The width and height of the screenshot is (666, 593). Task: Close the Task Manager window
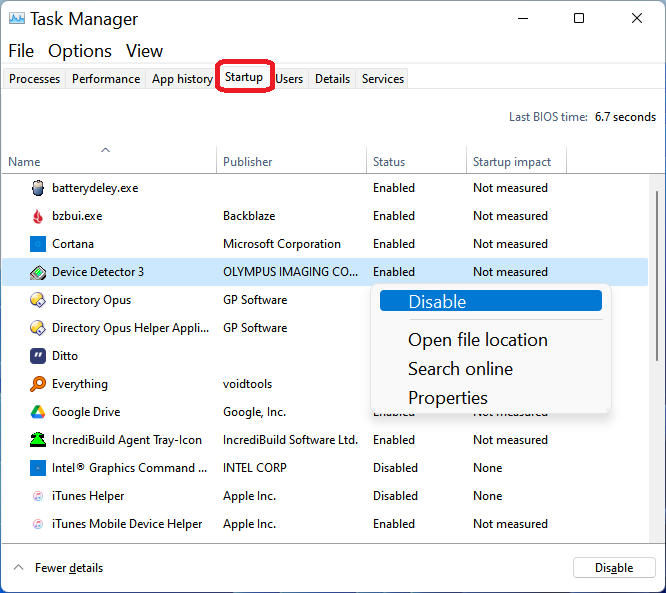pos(637,18)
